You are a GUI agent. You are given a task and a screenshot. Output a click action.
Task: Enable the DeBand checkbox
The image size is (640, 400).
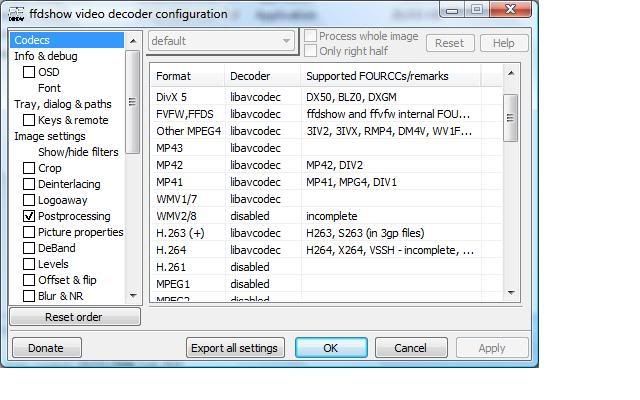[x=29, y=248]
